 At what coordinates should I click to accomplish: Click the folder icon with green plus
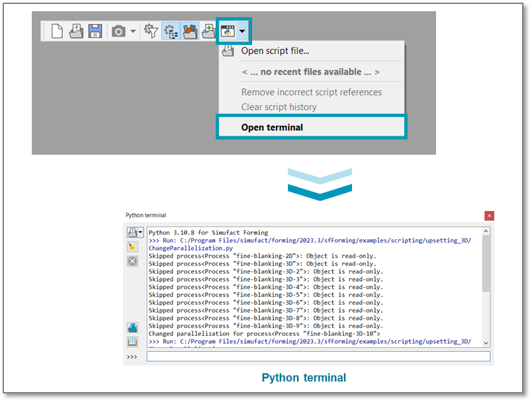[x=208, y=31]
